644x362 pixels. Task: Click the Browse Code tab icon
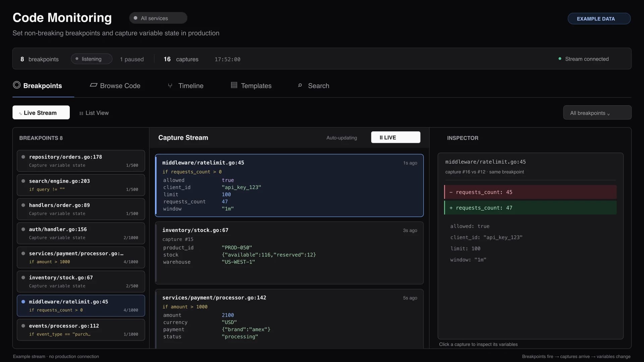click(x=94, y=85)
